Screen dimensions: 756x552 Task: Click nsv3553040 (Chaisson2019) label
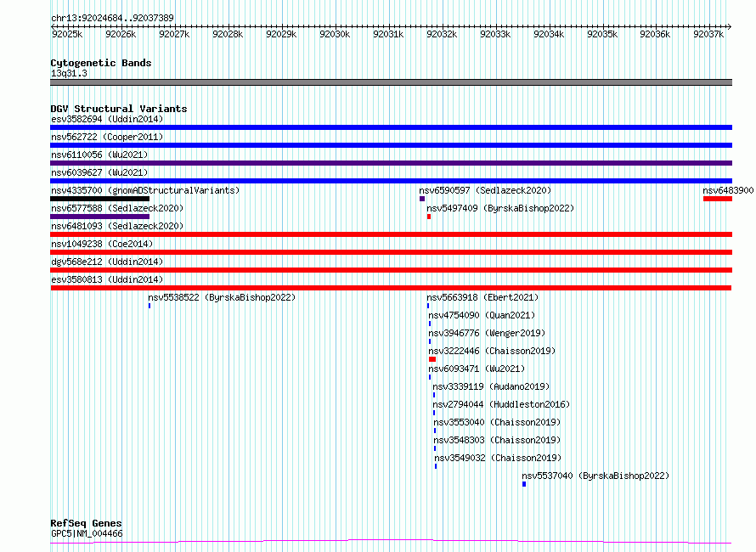497,422
